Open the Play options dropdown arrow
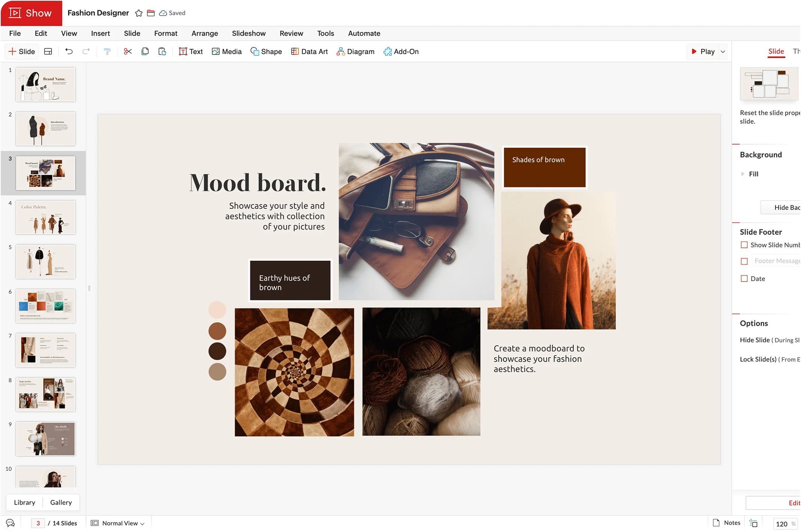Viewport: 801px width, 532px height. click(723, 51)
